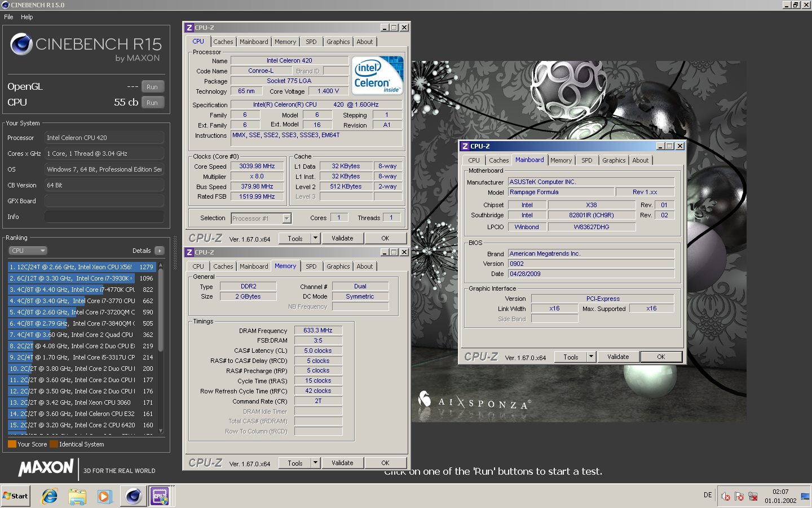Select ranking entry Intel Xeon CPU 3060
This screenshot has height=508, width=812.
pos(82,402)
